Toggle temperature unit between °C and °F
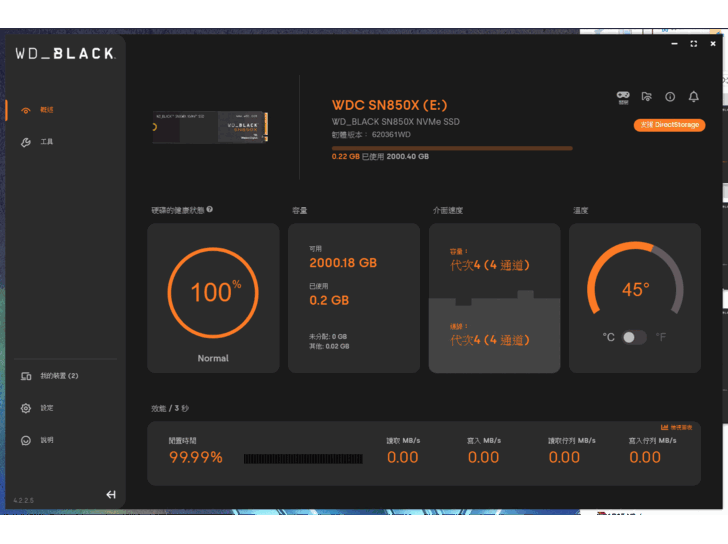The width and height of the screenshot is (728, 544). pos(634,337)
